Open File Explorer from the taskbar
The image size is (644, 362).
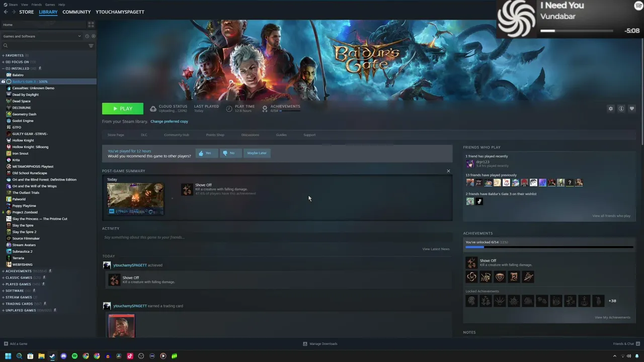pos(41,356)
